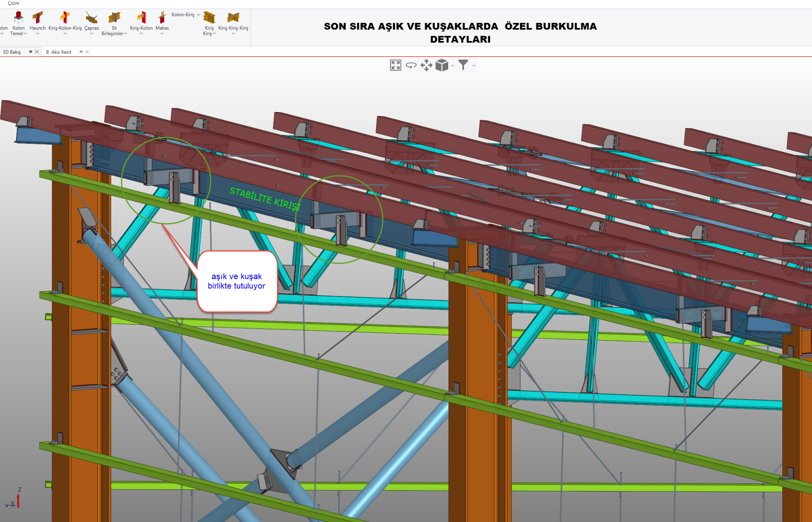The width and height of the screenshot is (812, 522).
Task: Expand the filter funnel dropdown arrow
Action: coord(473,65)
